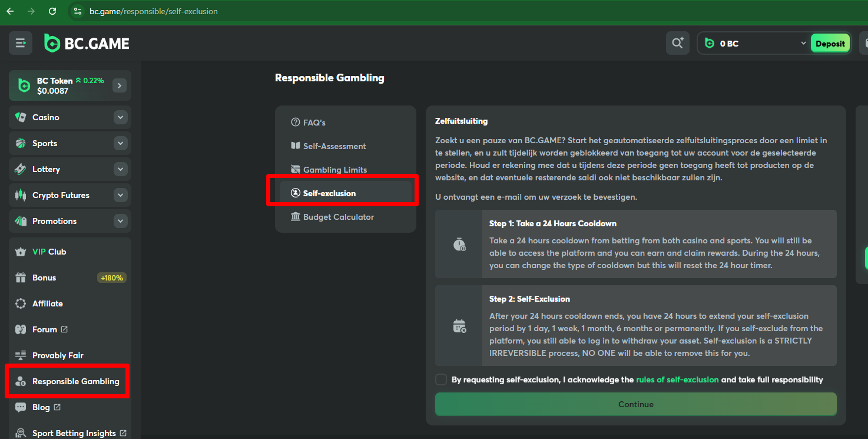Open the search magnifier icon

(x=677, y=43)
